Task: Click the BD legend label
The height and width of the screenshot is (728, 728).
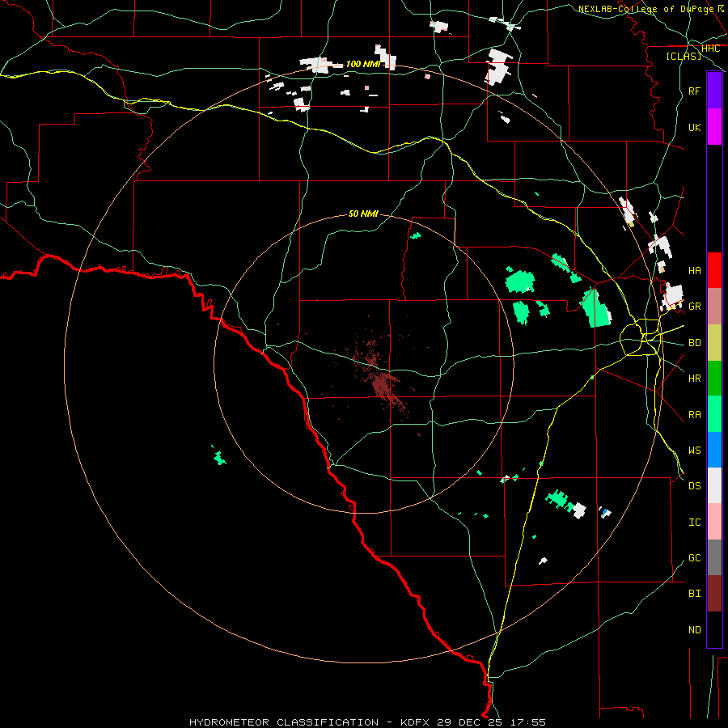Action: pyautogui.click(x=695, y=343)
